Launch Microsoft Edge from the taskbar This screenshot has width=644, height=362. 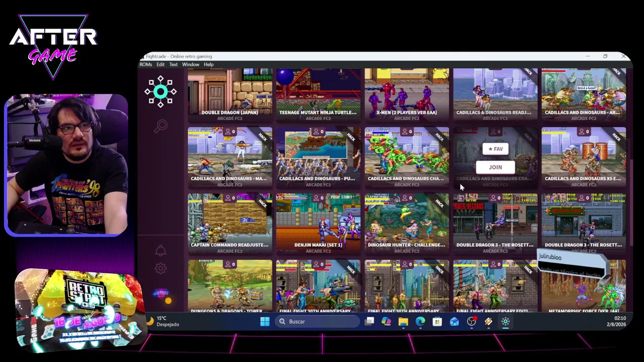[x=420, y=322]
